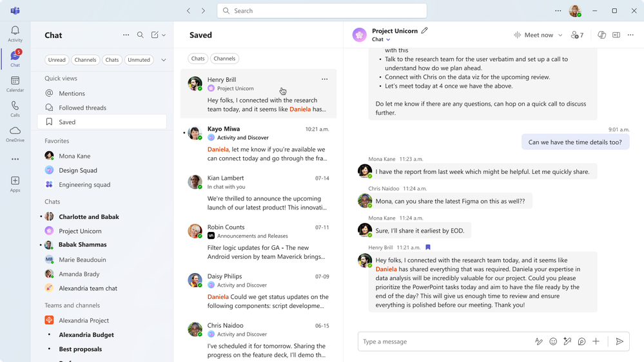
Task: Open chat header more options ellipsis
Action: pyautogui.click(x=630, y=35)
